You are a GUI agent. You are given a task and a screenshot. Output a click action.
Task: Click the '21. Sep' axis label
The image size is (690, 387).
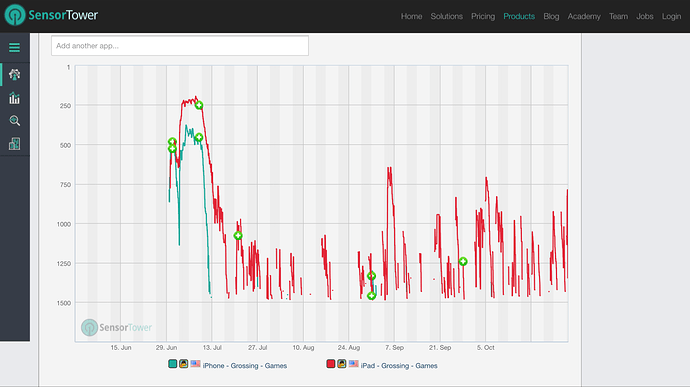(x=440, y=348)
